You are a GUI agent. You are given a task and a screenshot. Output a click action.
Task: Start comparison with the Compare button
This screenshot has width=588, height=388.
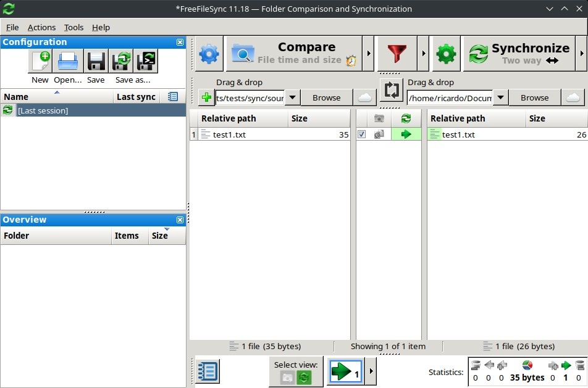294,54
